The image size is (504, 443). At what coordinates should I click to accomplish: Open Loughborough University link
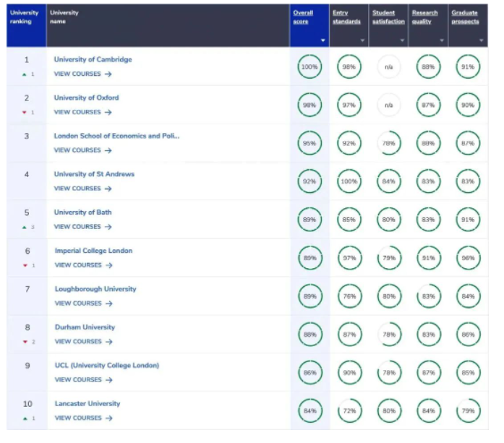point(95,289)
